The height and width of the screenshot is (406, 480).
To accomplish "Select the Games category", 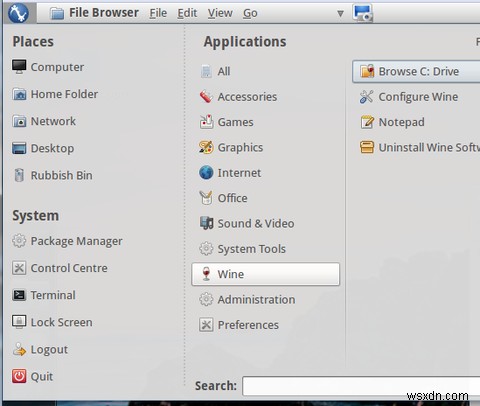I will tap(266, 122).
